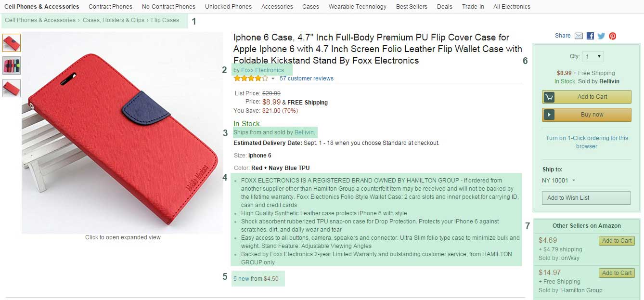Click the cart icon on Add to Cart
644x300 pixels.
click(x=549, y=97)
